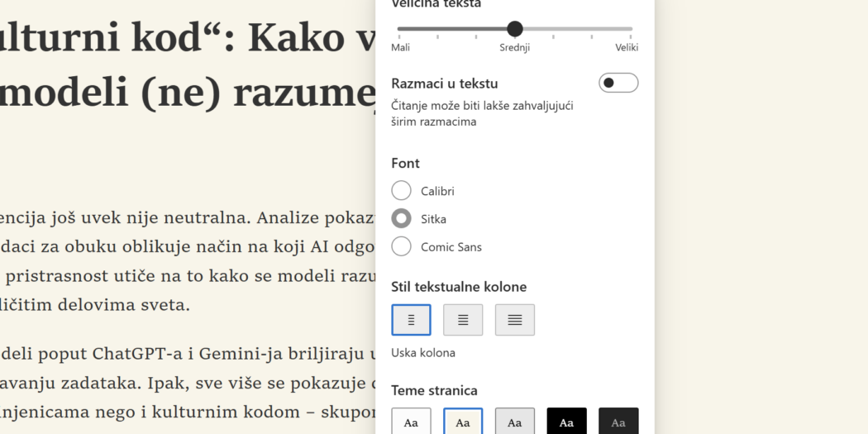The image size is (868, 434).
Task: Apply the light gray page theme
Action: [x=515, y=422]
